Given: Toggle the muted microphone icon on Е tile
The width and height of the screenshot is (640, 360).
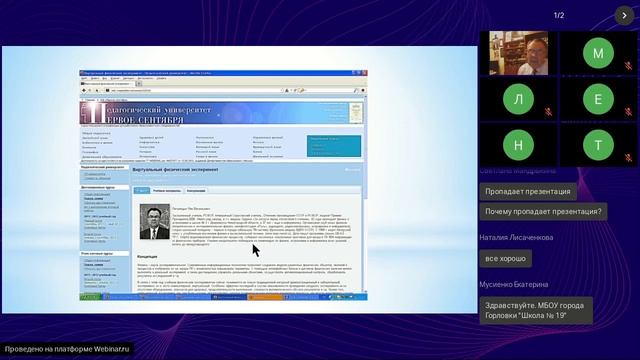Looking at the screenshot, I should 628,111.
